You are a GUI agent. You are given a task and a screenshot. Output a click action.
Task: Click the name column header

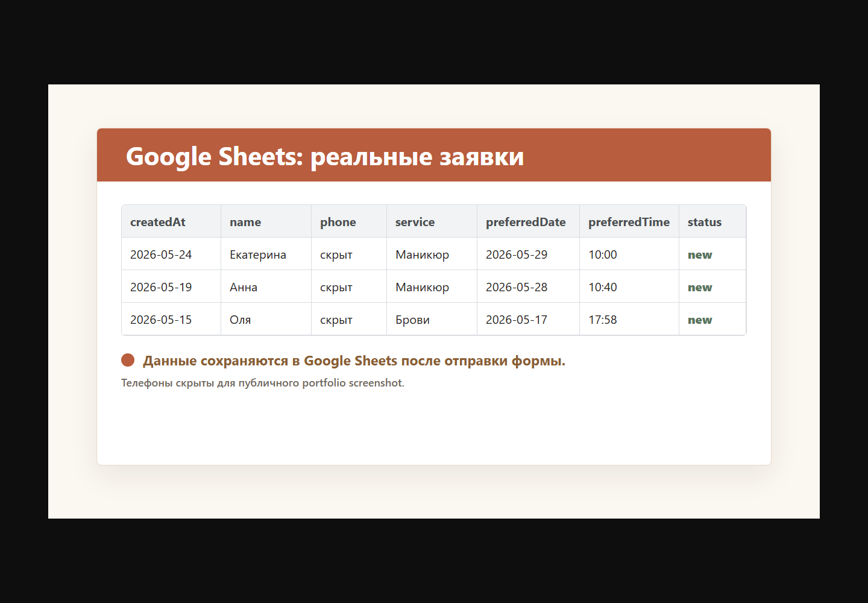tap(266, 221)
